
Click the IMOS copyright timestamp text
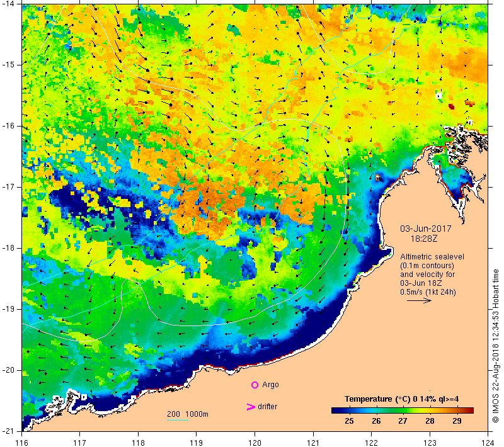[496, 346]
